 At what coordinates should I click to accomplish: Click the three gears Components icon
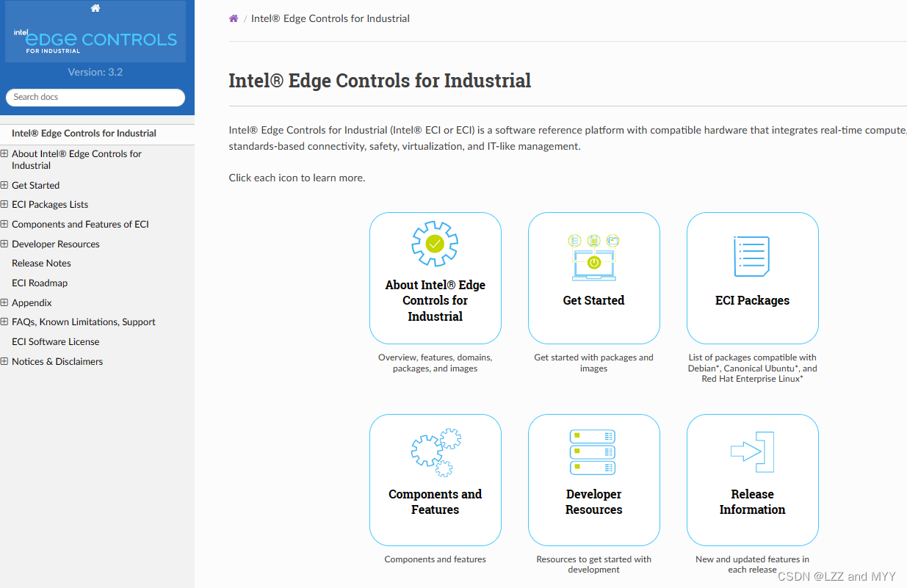coord(436,453)
